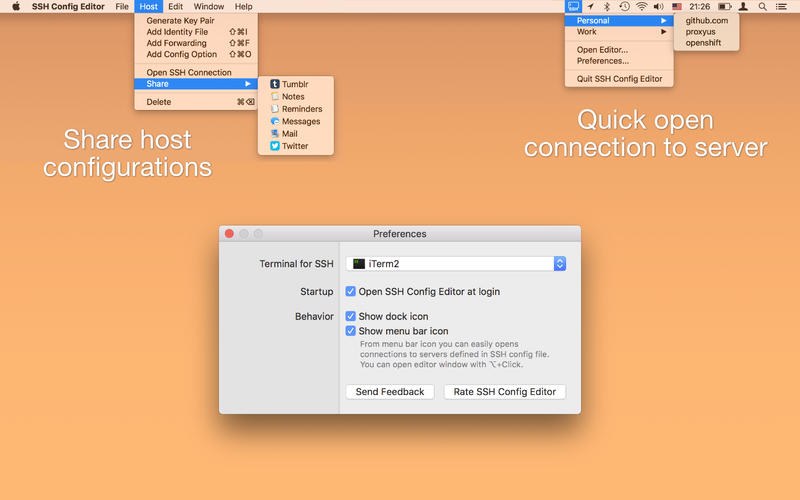This screenshot has width=800, height=500.
Task: Open Time Machine menu bar icon
Action: 624,7
